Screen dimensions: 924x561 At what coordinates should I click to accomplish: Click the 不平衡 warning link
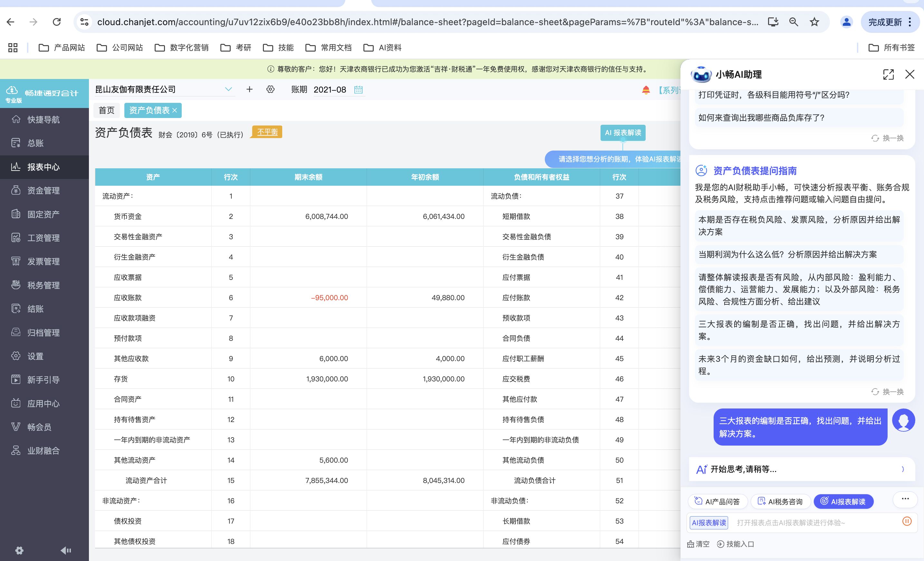267,132
